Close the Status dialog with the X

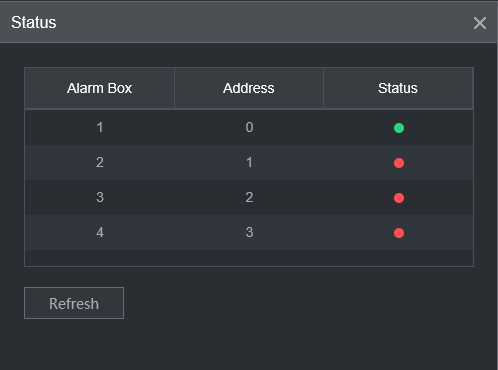pyautogui.click(x=480, y=23)
